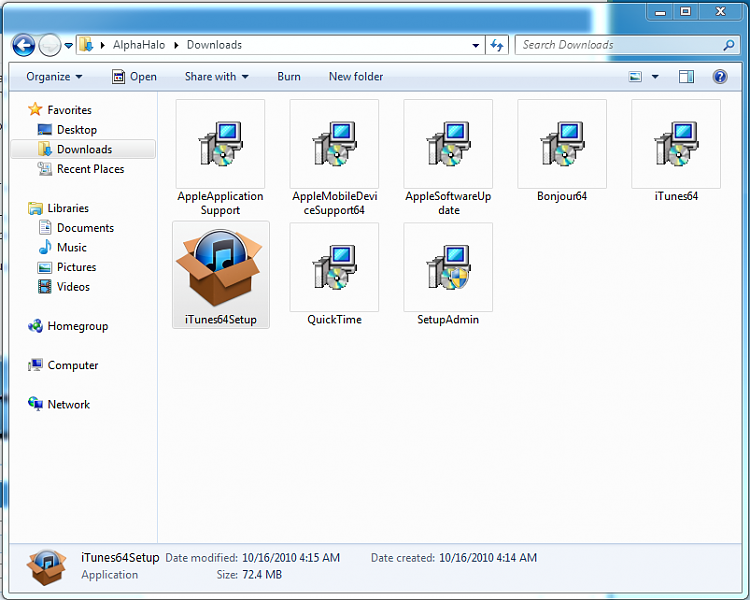This screenshot has width=750, height=600.
Task: Expand the arrow after AlphaHalo breadcrumb
Action: (x=176, y=45)
